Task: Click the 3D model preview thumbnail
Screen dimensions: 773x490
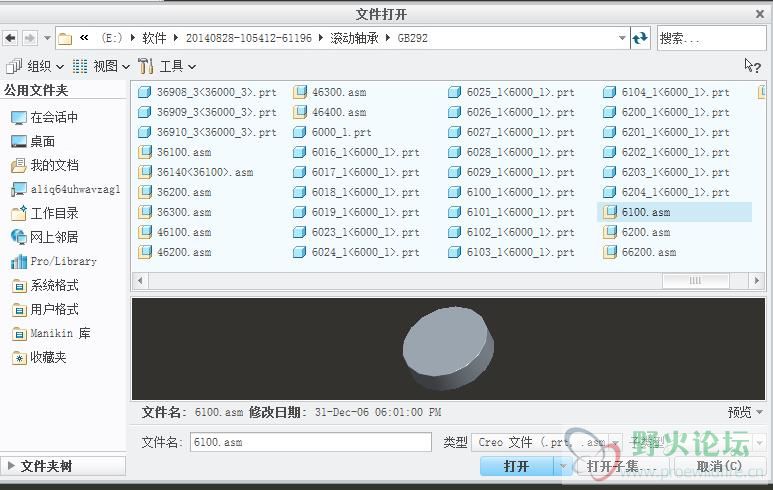Action: 448,349
